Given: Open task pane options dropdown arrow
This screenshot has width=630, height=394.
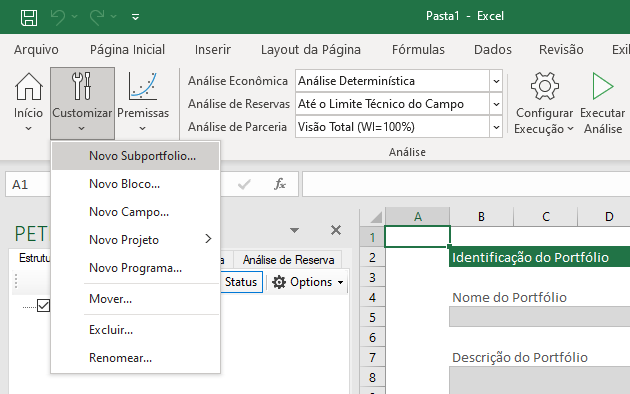Looking at the screenshot, I should (295, 231).
